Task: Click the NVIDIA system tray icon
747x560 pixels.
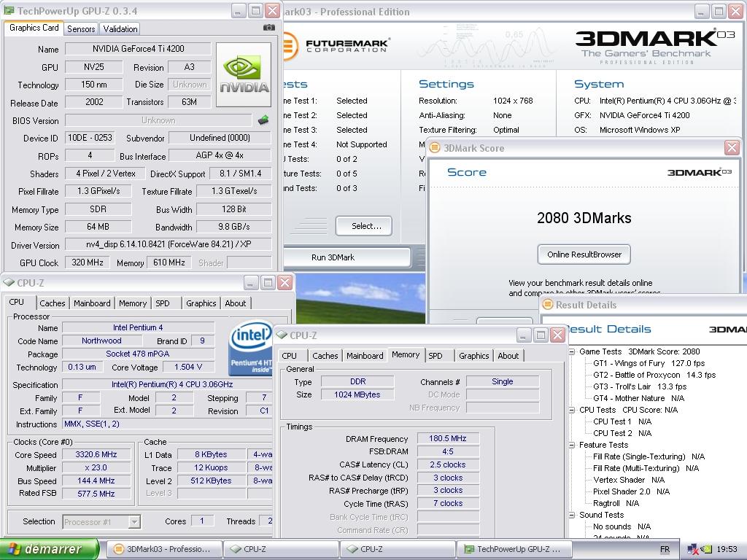Action: (x=708, y=550)
